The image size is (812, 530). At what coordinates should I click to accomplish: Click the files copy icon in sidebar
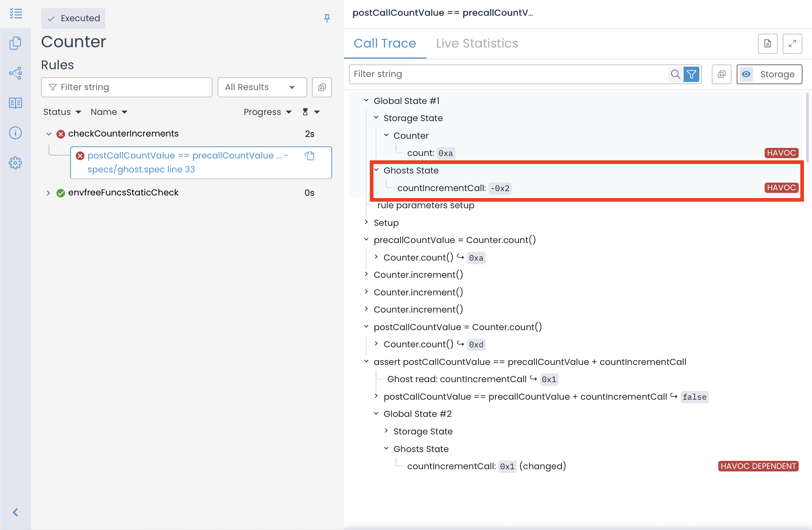pyautogui.click(x=15, y=43)
